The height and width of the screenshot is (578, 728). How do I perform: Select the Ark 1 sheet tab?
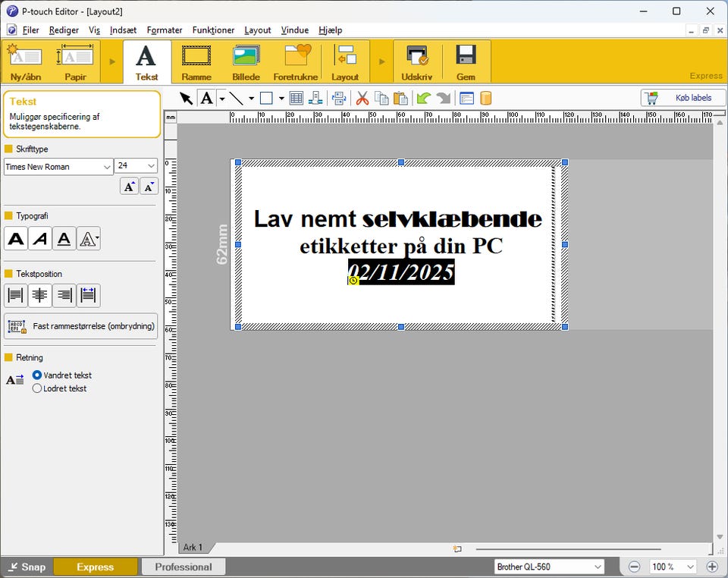pyautogui.click(x=193, y=548)
